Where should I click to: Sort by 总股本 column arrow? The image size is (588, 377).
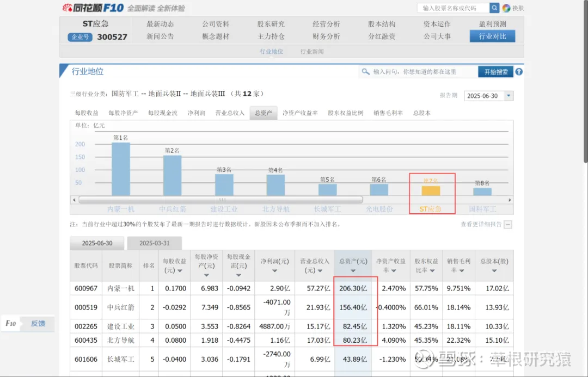tap(494, 271)
